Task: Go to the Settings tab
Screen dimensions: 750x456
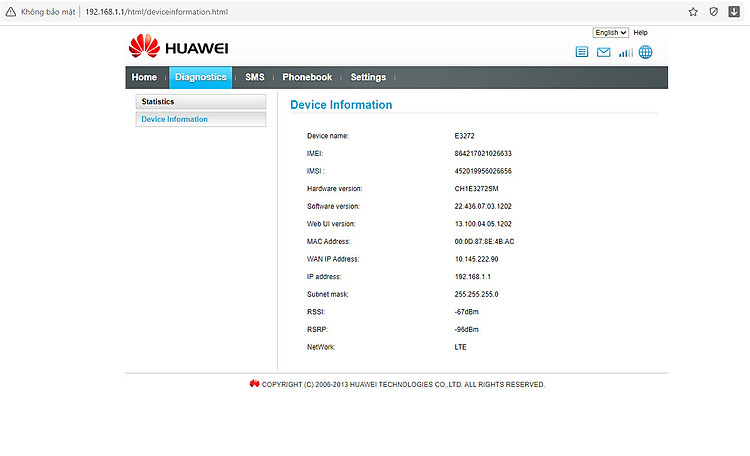Action: (368, 77)
